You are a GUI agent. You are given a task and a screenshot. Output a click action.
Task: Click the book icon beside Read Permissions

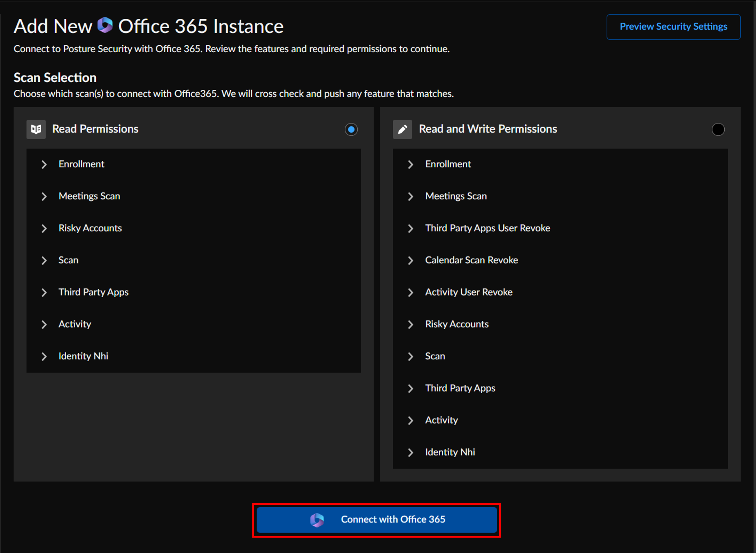(x=36, y=129)
